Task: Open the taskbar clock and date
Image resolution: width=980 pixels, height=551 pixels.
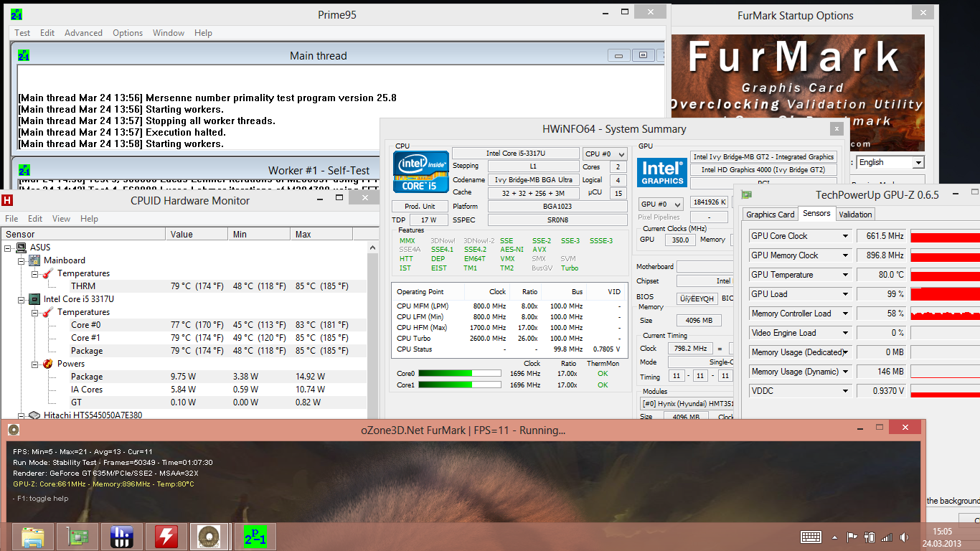Action: pyautogui.click(x=941, y=537)
